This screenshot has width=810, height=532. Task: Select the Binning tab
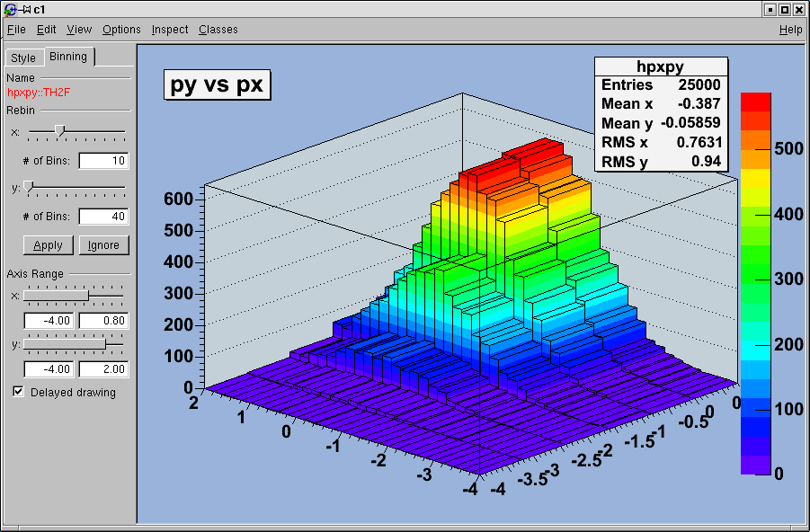point(68,57)
